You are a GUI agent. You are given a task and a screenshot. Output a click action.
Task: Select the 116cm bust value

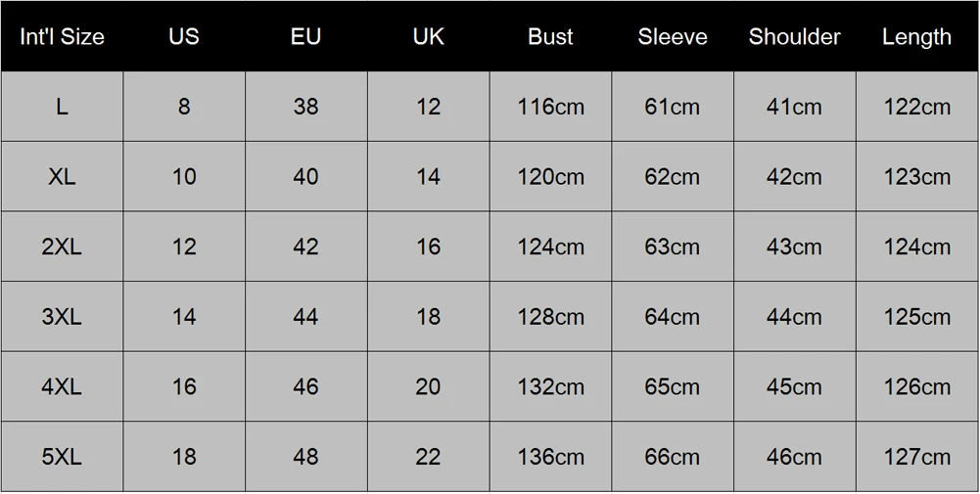coord(550,107)
